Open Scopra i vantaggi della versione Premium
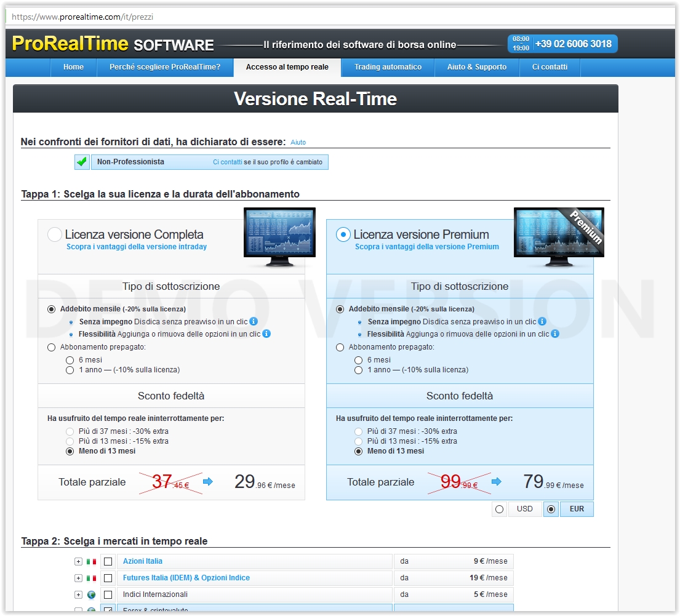This screenshot has height=616, width=680. pyautogui.click(x=426, y=247)
